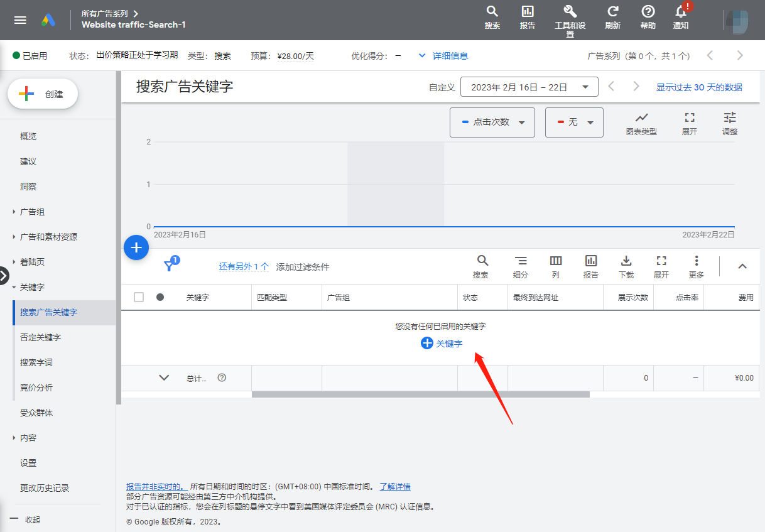Expand the details info chevron
This screenshot has width=765, height=532.
[x=422, y=56]
